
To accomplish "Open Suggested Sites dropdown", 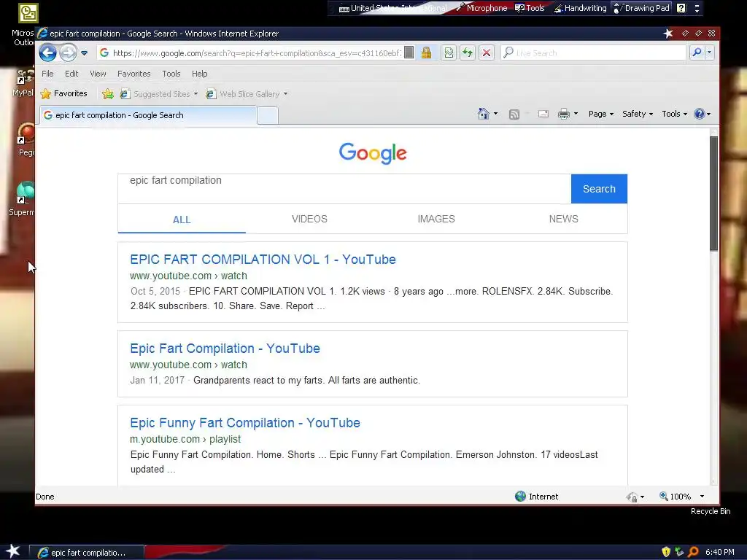I will pyautogui.click(x=158, y=94).
